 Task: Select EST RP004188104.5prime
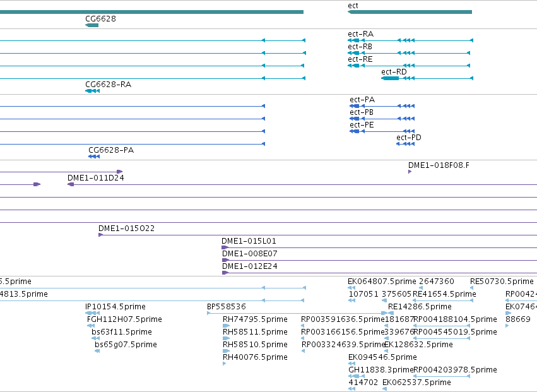(x=442, y=326)
